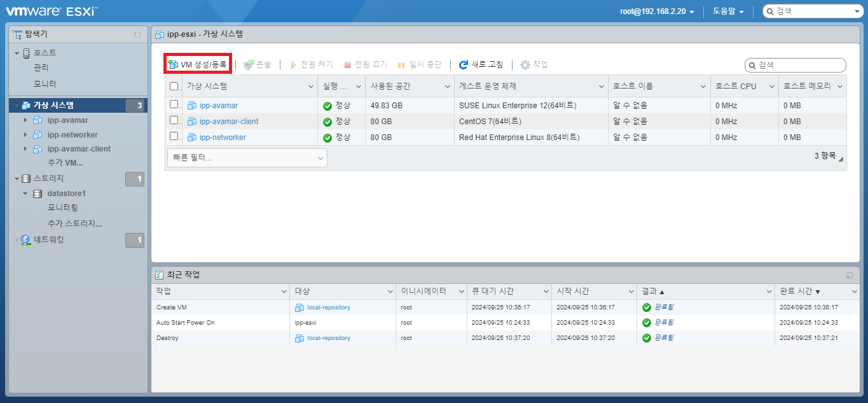
Task: Select 호스트 in the navigator
Action: (45, 53)
